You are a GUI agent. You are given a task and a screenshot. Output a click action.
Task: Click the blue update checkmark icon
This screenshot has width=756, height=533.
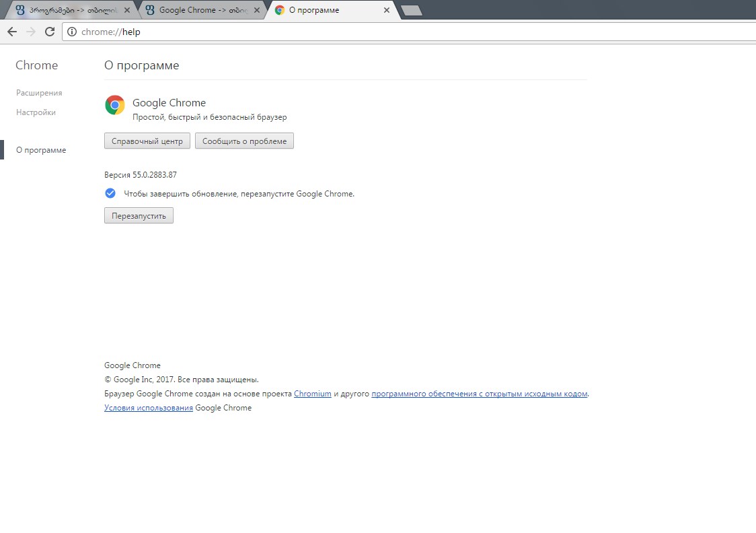(x=110, y=193)
